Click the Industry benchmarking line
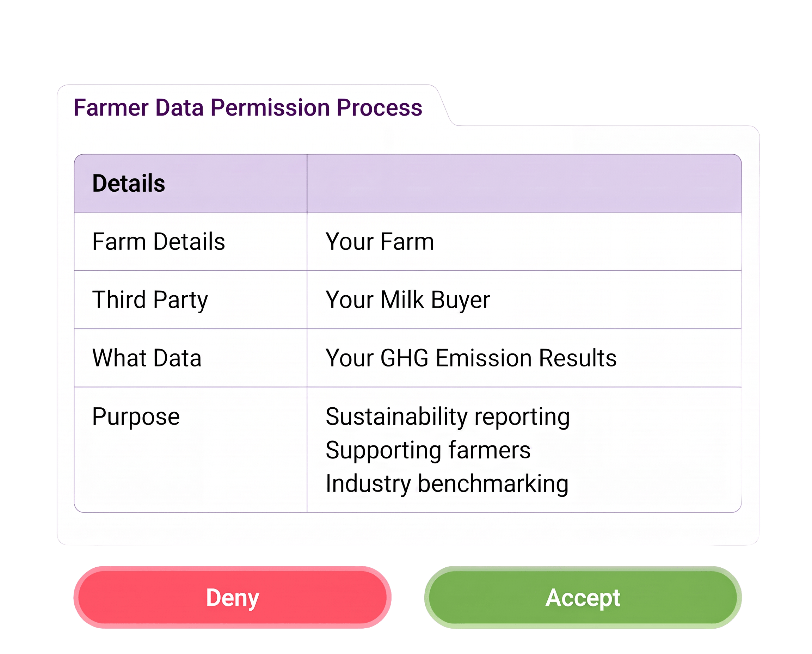Viewport: 812px width, 654px height. pyautogui.click(x=447, y=484)
